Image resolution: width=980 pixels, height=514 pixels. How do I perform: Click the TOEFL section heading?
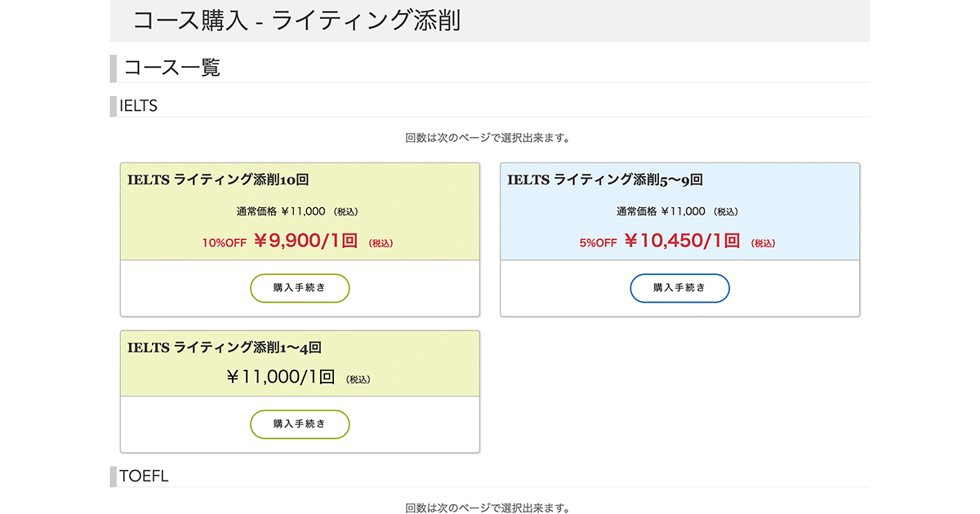tap(144, 476)
